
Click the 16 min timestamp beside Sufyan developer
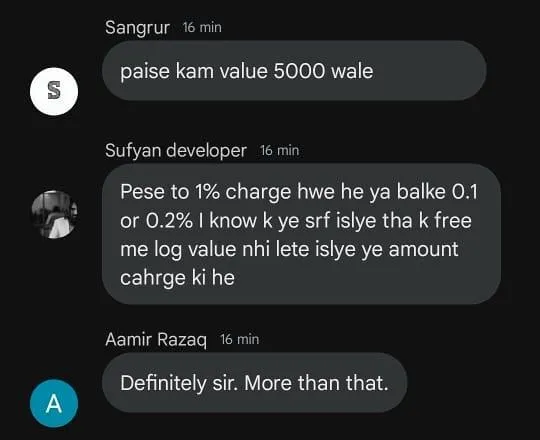point(280,151)
